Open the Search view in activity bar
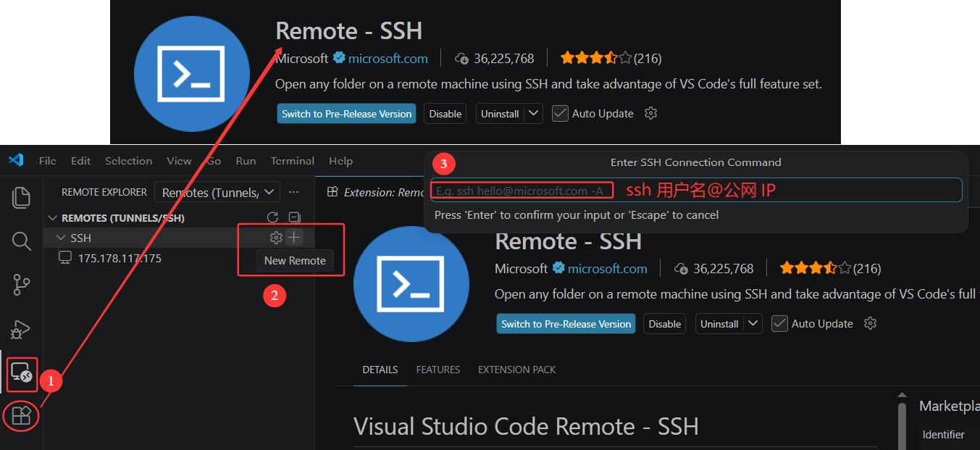 (x=22, y=241)
